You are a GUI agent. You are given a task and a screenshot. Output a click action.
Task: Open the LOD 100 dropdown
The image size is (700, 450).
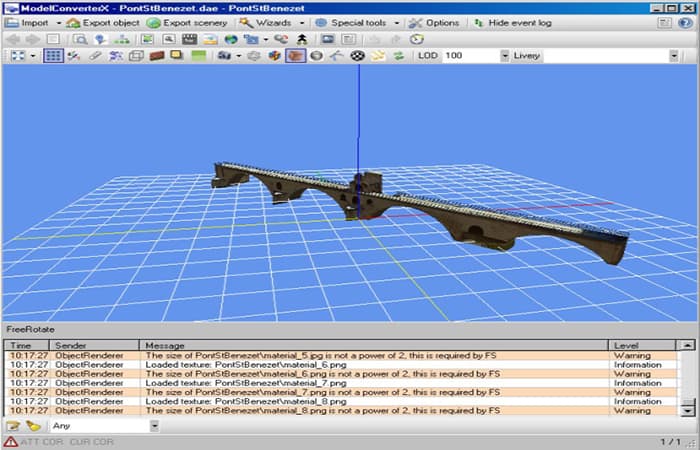(x=504, y=56)
